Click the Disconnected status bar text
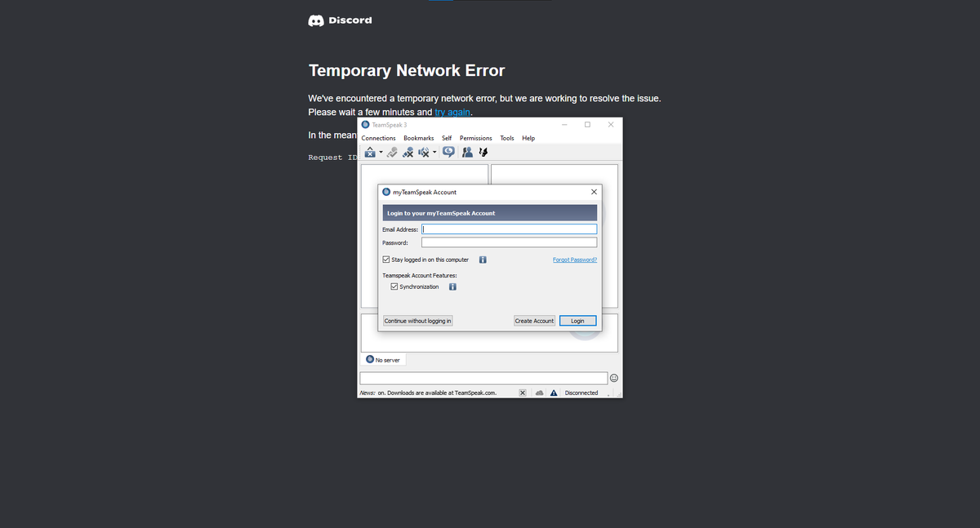The image size is (980, 528). pos(581,393)
